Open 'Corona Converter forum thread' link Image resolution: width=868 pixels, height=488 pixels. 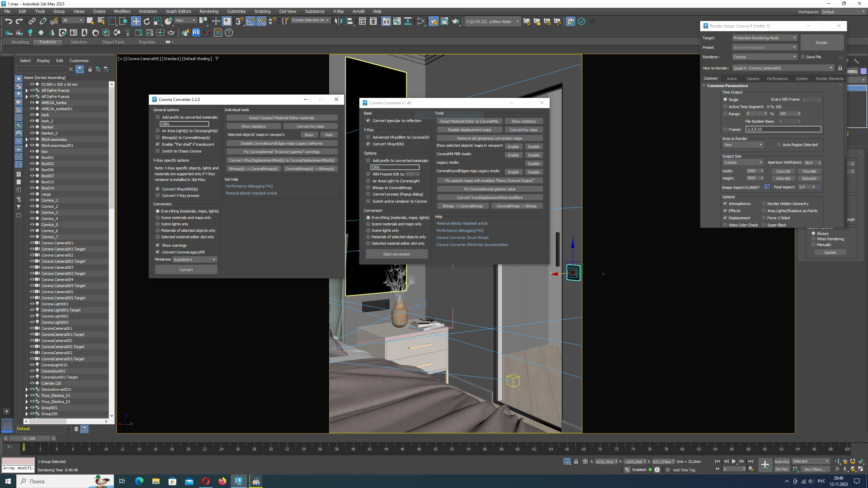[462, 238]
